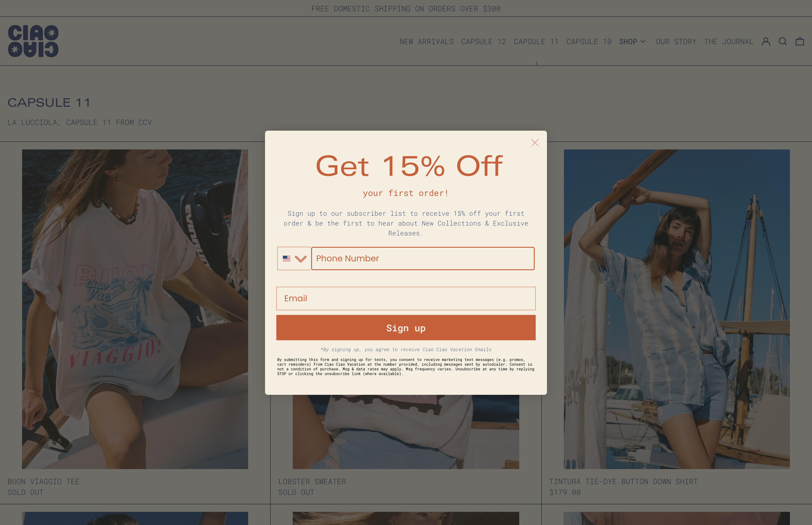Viewport: 812px width, 525px height.
Task: Open the account profile icon
Action: click(x=766, y=42)
